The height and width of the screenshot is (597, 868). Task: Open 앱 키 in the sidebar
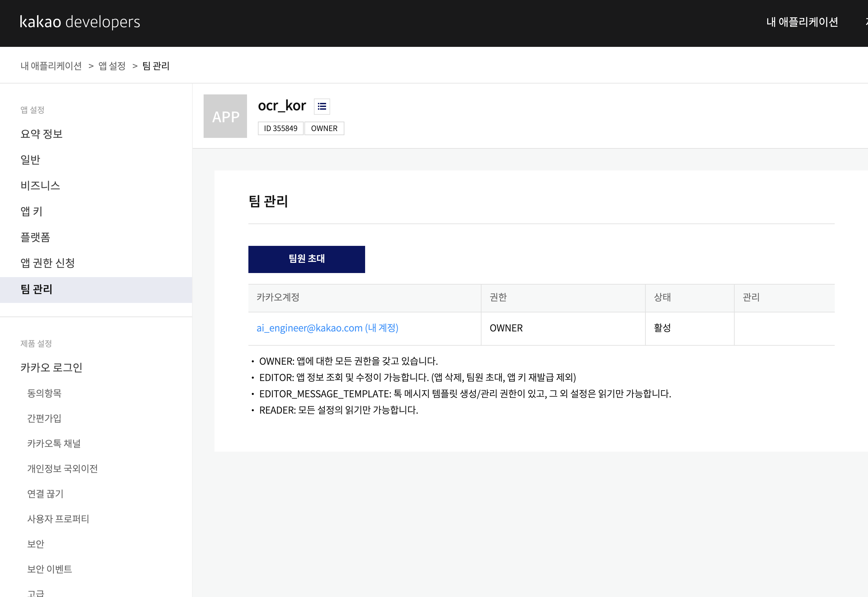tap(31, 211)
